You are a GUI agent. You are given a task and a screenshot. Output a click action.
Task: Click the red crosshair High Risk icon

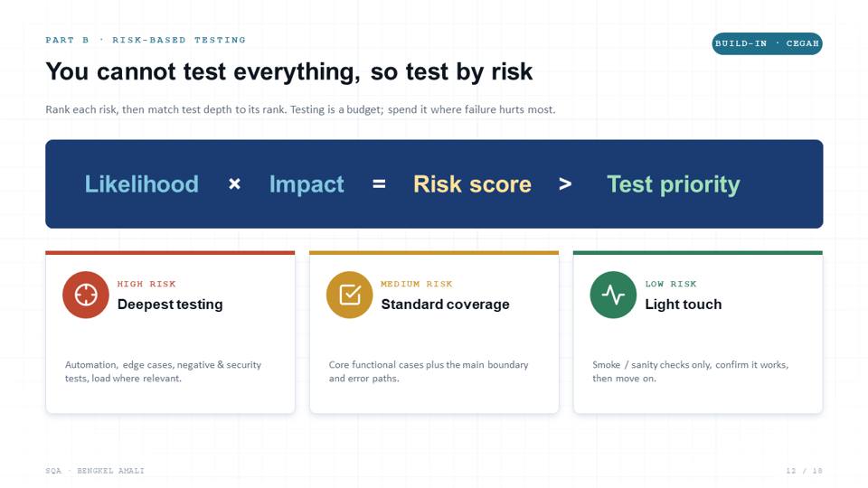[x=86, y=295]
